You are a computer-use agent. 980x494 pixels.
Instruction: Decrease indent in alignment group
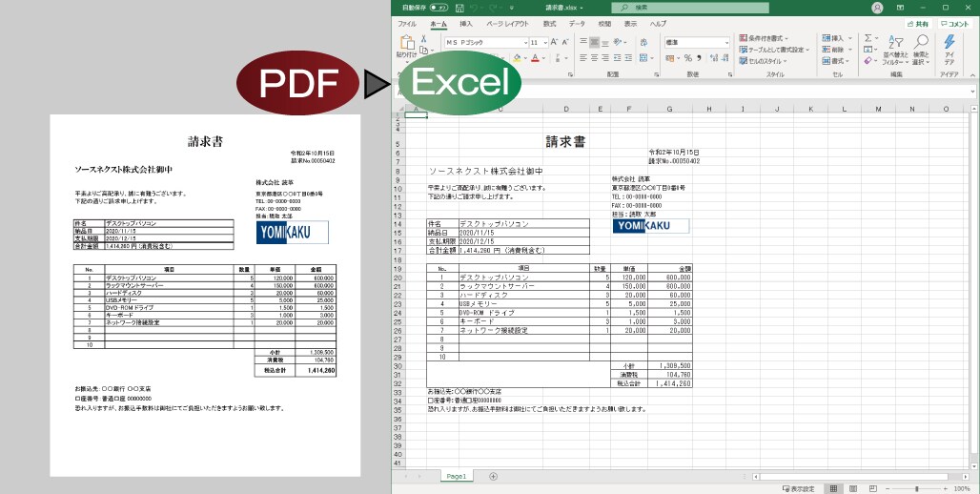point(618,57)
